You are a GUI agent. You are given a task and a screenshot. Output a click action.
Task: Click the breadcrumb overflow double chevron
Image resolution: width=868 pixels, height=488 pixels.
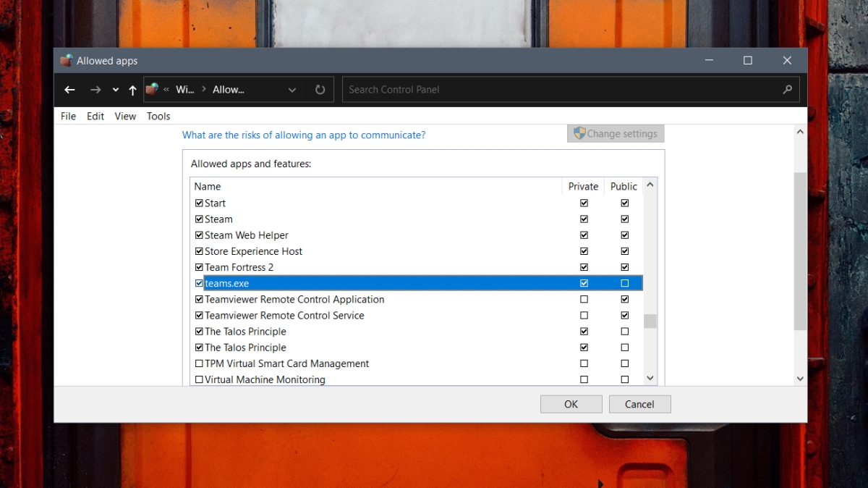tap(166, 90)
